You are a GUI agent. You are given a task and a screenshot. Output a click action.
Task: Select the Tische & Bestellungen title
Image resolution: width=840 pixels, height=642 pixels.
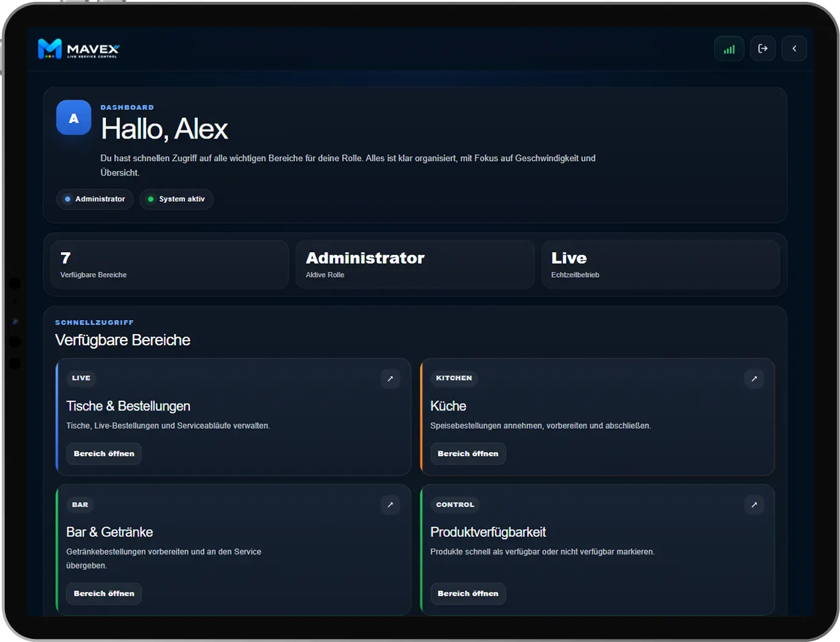click(x=128, y=406)
